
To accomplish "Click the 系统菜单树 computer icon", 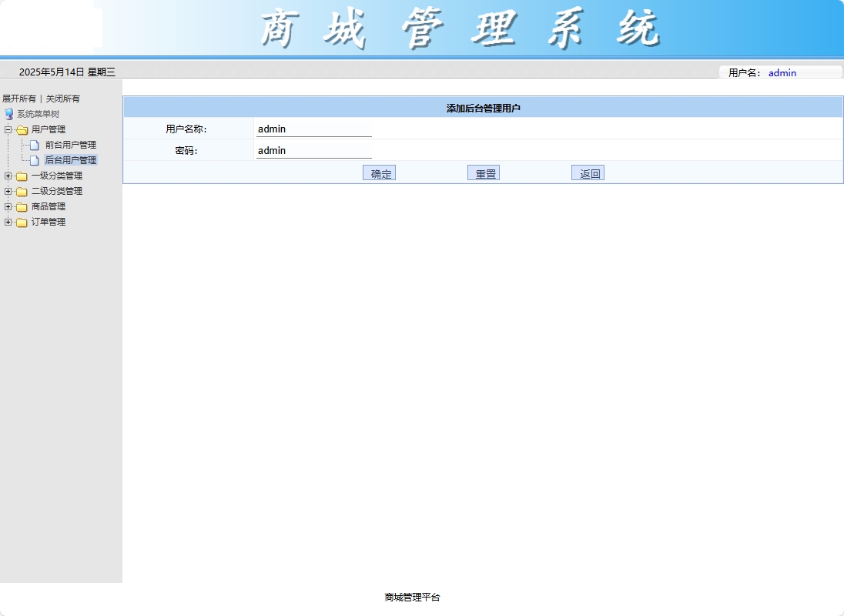I will tap(9, 113).
